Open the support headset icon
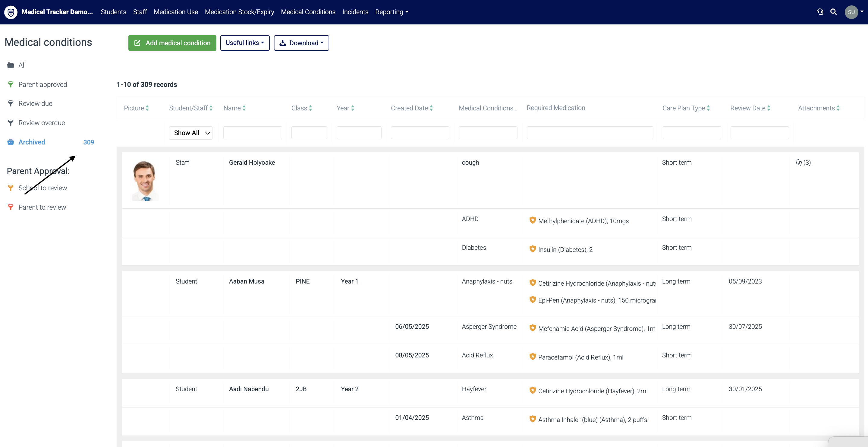The width and height of the screenshot is (868, 447). [820, 12]
